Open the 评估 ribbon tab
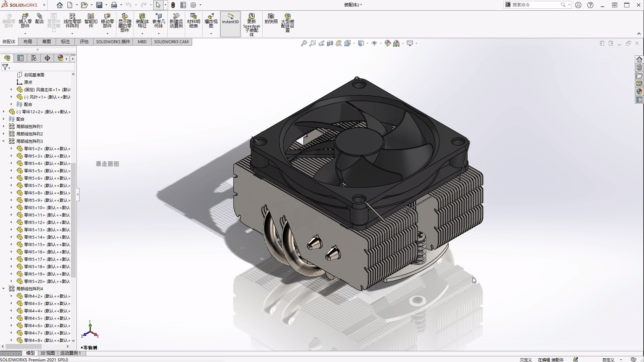The width and height of the screenshot is (644, 362). 84,42
